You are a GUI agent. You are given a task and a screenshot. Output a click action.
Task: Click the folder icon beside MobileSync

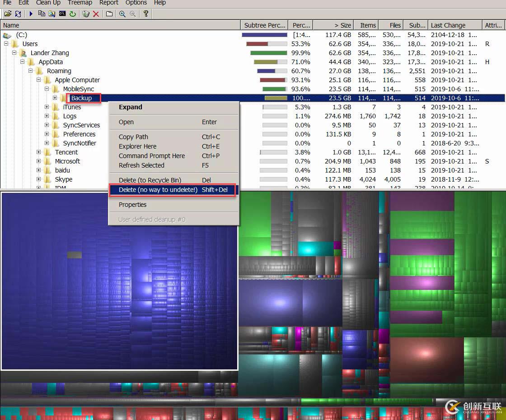click(56, 89)
